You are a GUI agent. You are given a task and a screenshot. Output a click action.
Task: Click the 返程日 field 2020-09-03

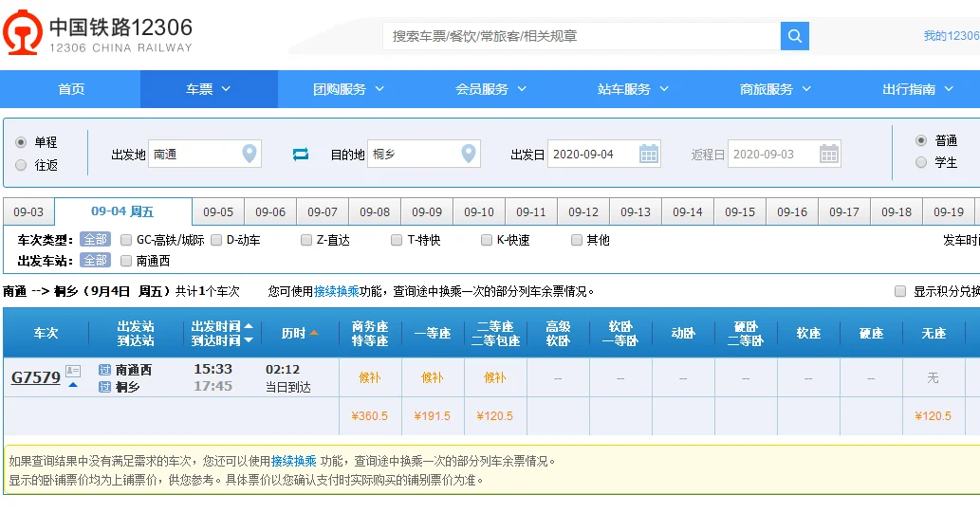[x=785, y=154]
